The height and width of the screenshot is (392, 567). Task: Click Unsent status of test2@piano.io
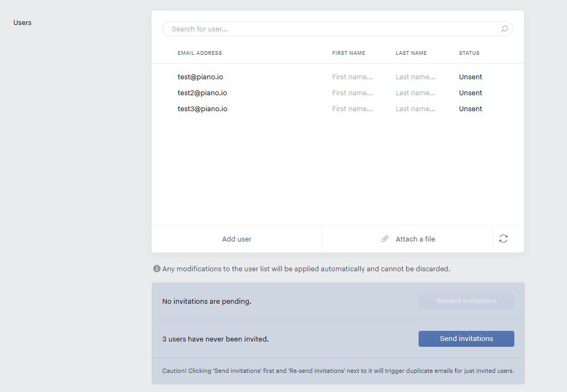[470, 93]
